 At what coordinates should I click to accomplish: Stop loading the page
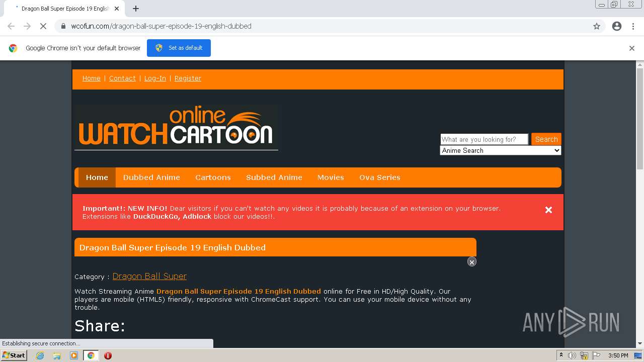tap(43, 26)
